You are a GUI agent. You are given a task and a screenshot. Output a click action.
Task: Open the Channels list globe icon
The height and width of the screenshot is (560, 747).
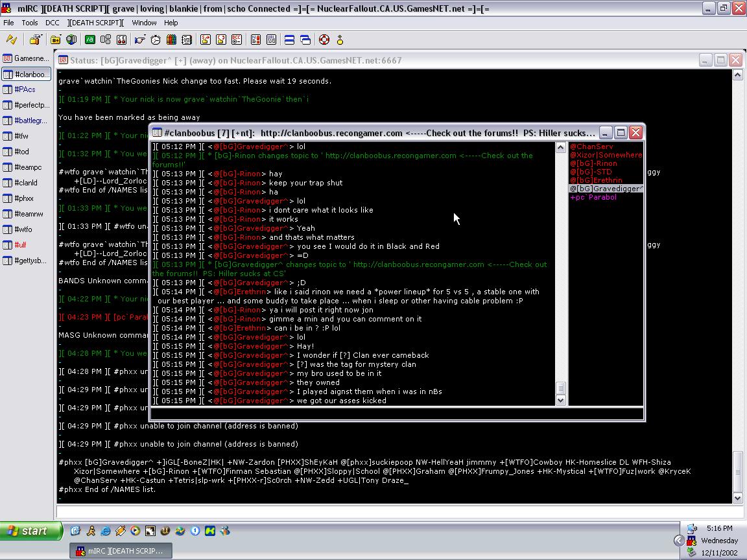[x=71, y=40]
